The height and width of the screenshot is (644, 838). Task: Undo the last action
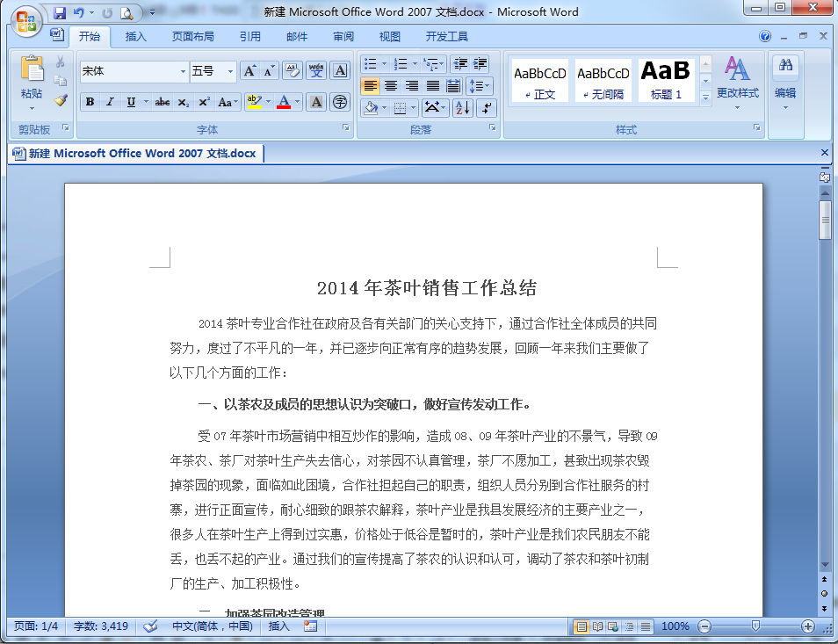coord(78,12)
